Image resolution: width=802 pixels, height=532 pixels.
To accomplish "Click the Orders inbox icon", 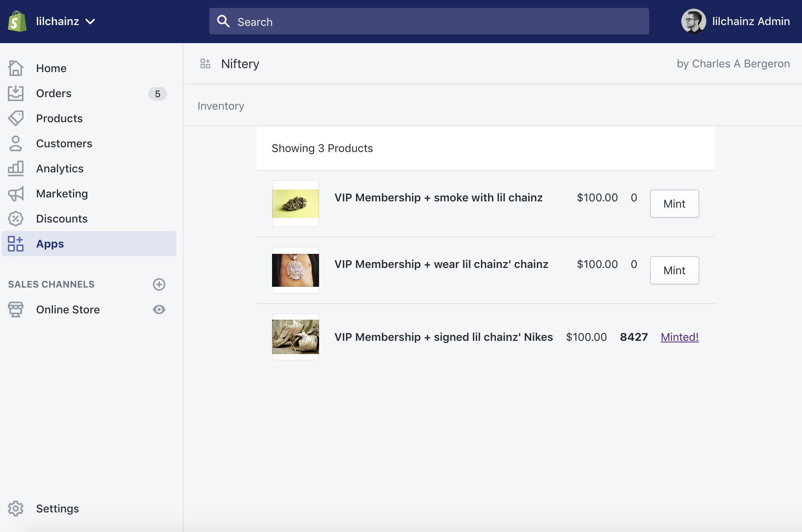I will [16, 93].
